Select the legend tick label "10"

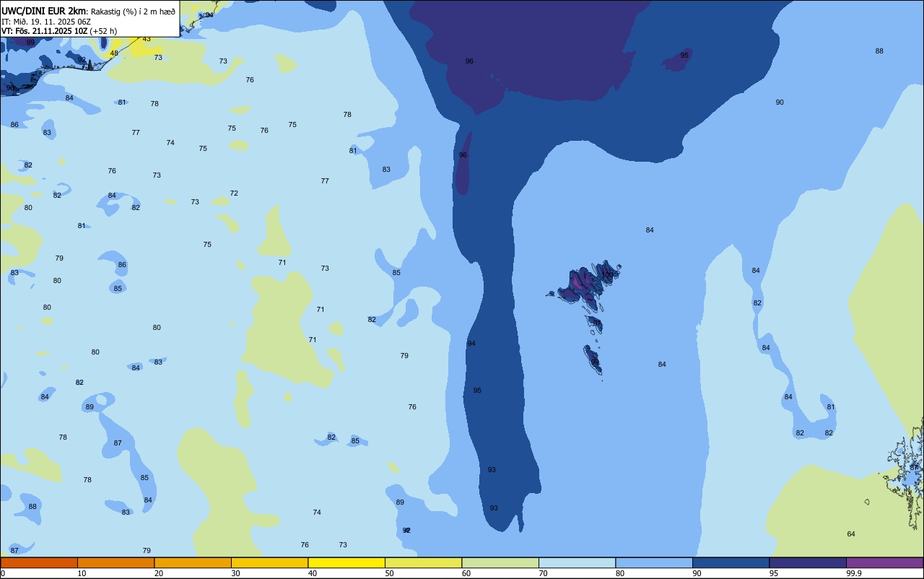coord(82,573)
